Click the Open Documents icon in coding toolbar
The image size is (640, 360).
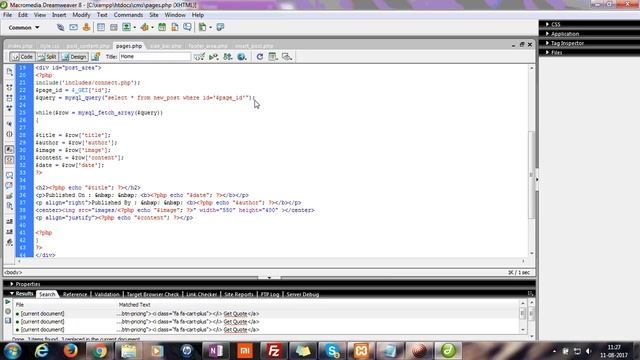[9, 72]
